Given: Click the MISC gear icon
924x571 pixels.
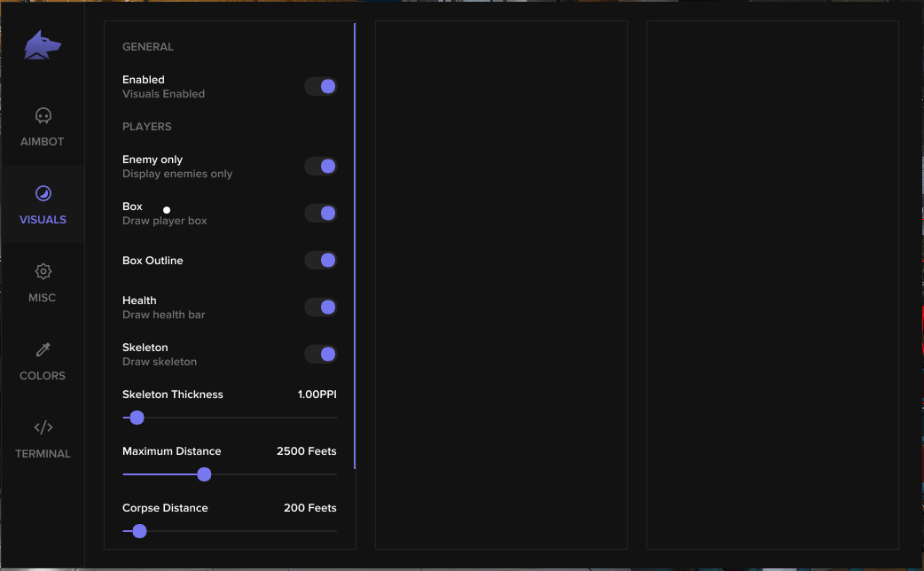Looking at the screenshot, I should coord(43,271).
